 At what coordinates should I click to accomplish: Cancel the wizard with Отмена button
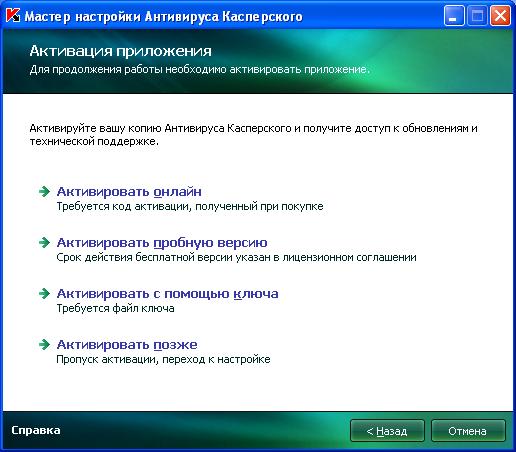point(468,431)
